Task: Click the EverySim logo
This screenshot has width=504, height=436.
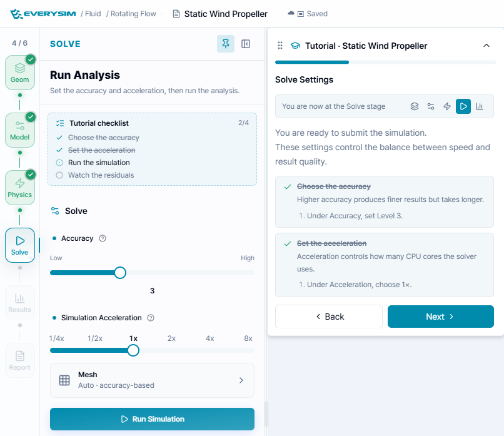Action: (x=43, y=14)
